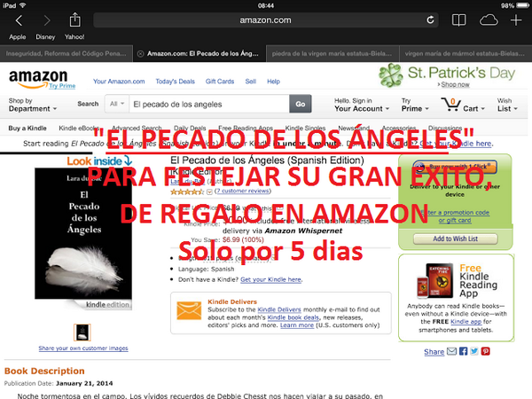Click St. Patrick's Day Shop now link
Viewport: 532px width, 399px height.
pos(455,84)
